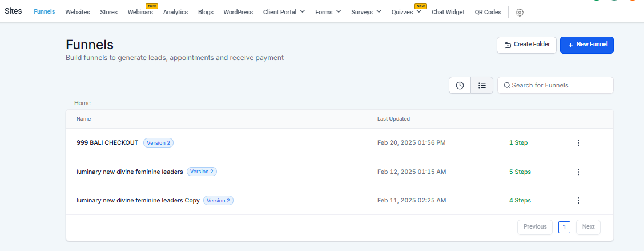Viewport: 644px width, 251px height.
Task: Open options menu for luminary leaders Copy funnel
Action: click(578, 200)
